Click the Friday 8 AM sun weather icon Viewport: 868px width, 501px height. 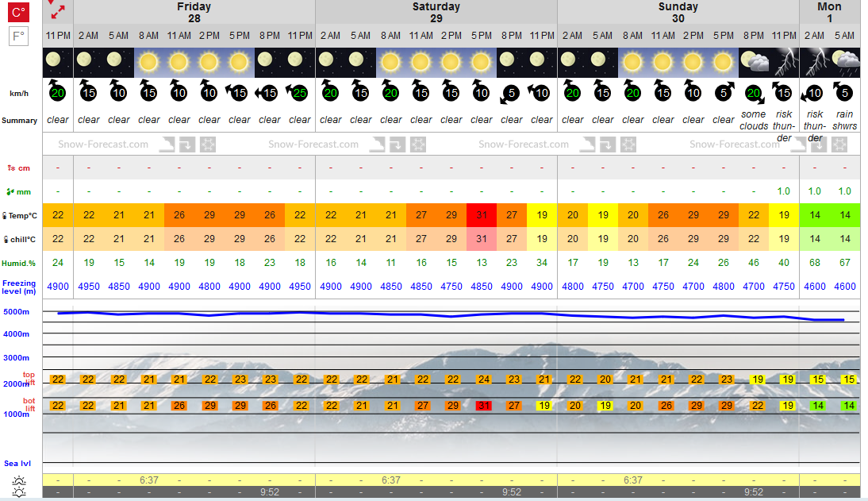tap(149, 63)
